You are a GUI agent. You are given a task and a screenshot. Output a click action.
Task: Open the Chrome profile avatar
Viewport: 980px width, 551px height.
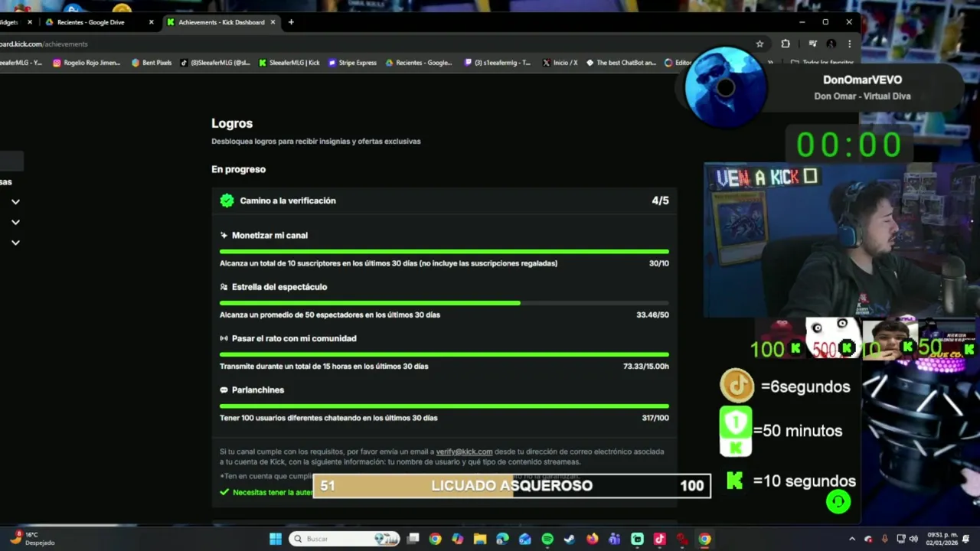(831, 44)
